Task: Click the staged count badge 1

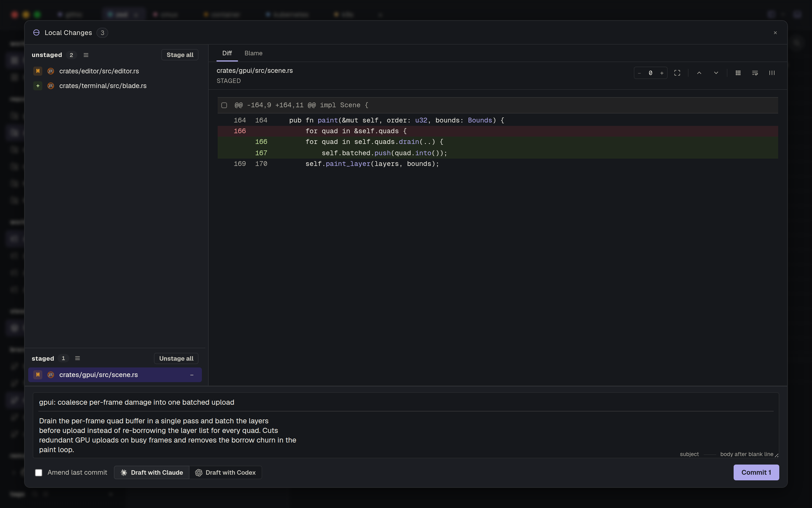Action: (63, 358)
